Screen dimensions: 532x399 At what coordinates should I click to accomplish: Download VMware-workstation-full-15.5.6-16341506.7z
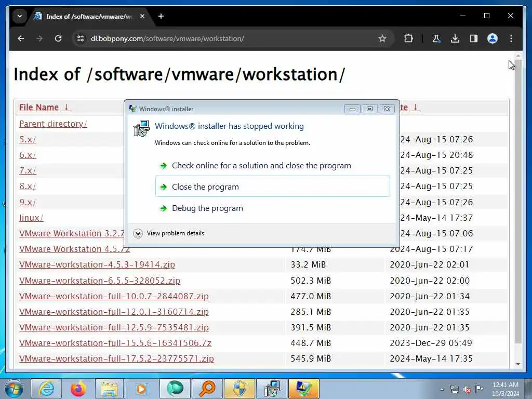(115, 343)
